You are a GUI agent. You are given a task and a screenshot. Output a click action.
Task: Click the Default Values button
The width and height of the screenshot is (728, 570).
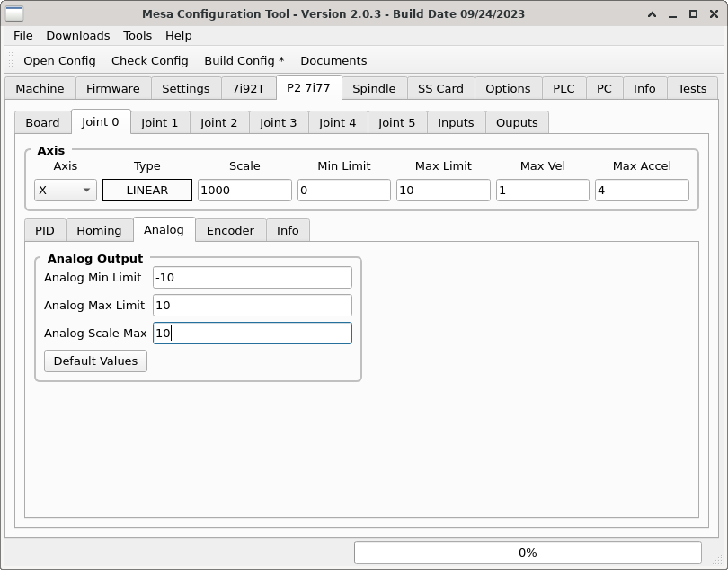(95, 361)
